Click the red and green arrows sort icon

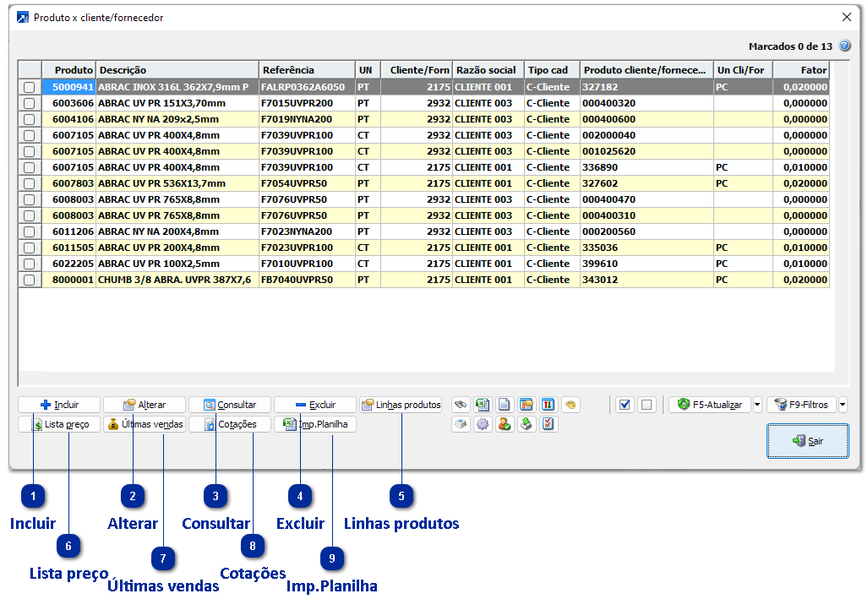(x=549, y=405)
